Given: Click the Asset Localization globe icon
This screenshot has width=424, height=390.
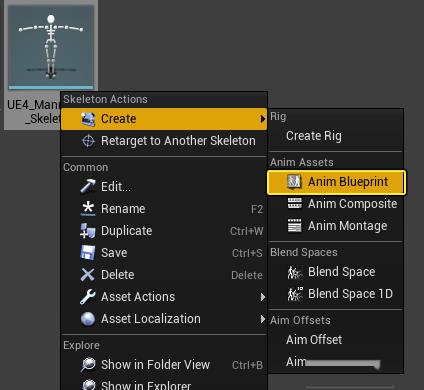Looking at the screenshot, I should (x=88, y=319).
